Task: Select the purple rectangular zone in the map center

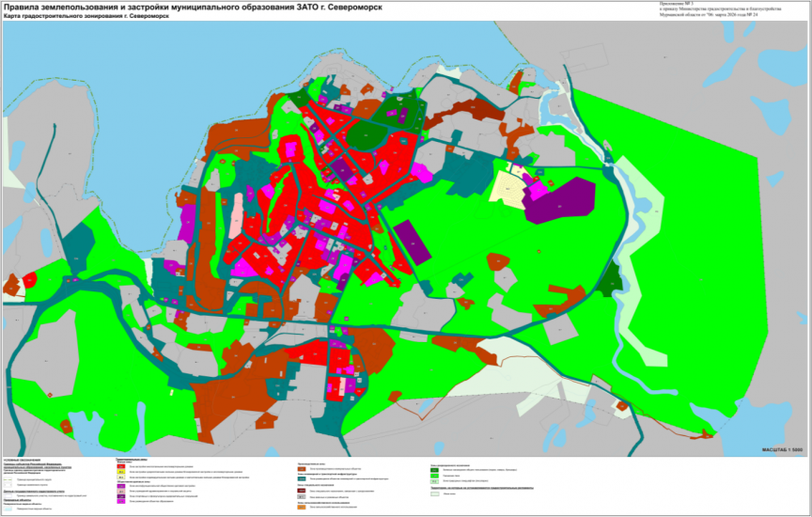Action: pyautogui.click(x=413, y=241)
